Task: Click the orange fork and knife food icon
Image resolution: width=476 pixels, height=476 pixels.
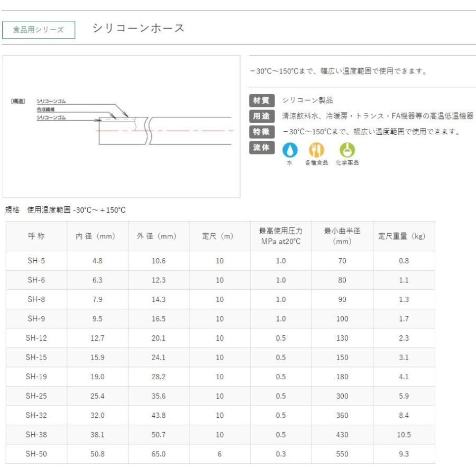Action: (316, 150)
